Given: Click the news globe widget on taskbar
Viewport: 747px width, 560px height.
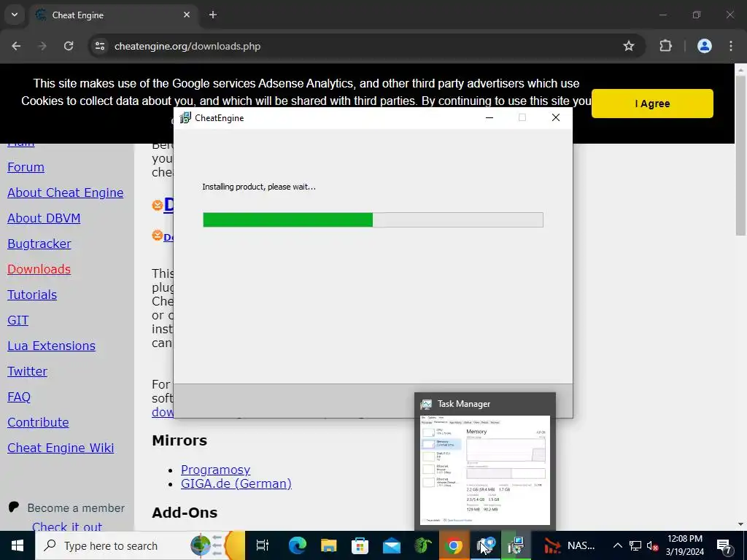Looking at the screenshot, I should pyautogui.click(x=217, y=545).
